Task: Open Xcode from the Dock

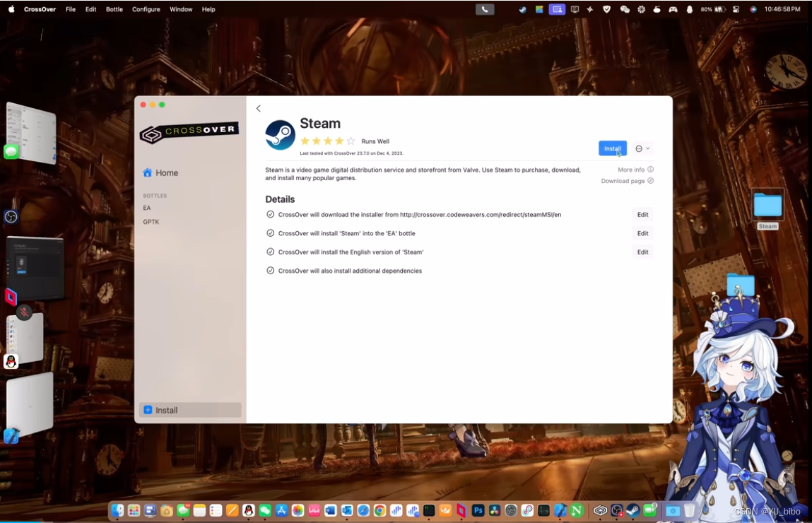Action: point(560,510)
